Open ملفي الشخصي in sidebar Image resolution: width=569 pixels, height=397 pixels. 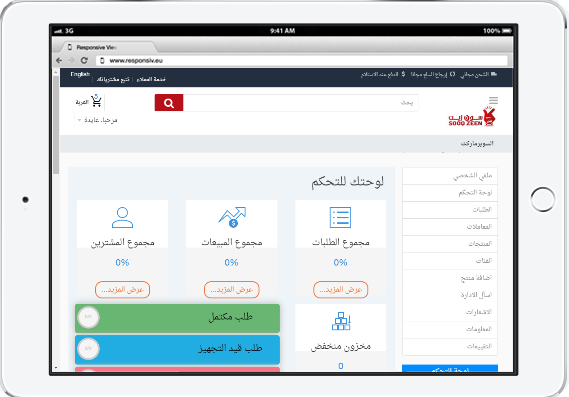coord(450,176)
